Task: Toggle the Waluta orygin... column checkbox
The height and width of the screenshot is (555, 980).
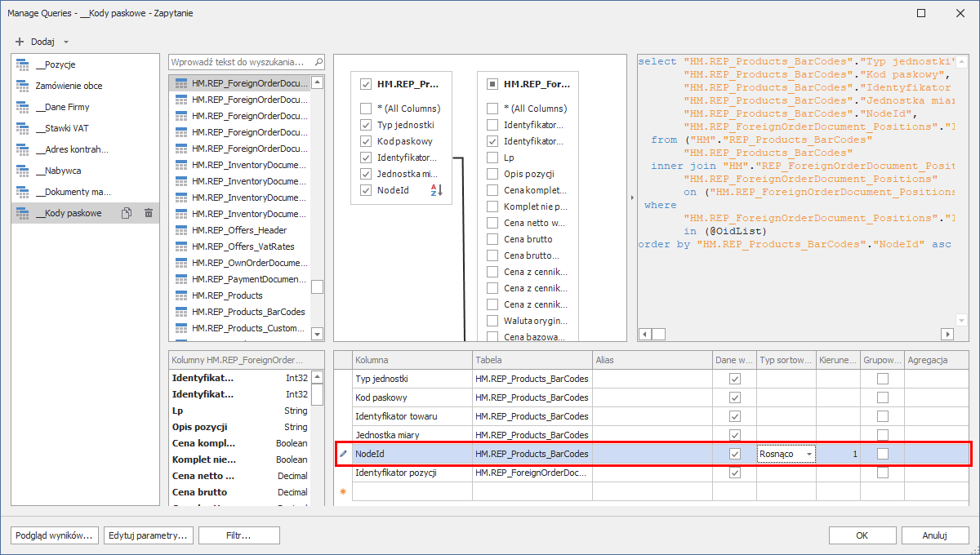Action: tap(492, 321)
